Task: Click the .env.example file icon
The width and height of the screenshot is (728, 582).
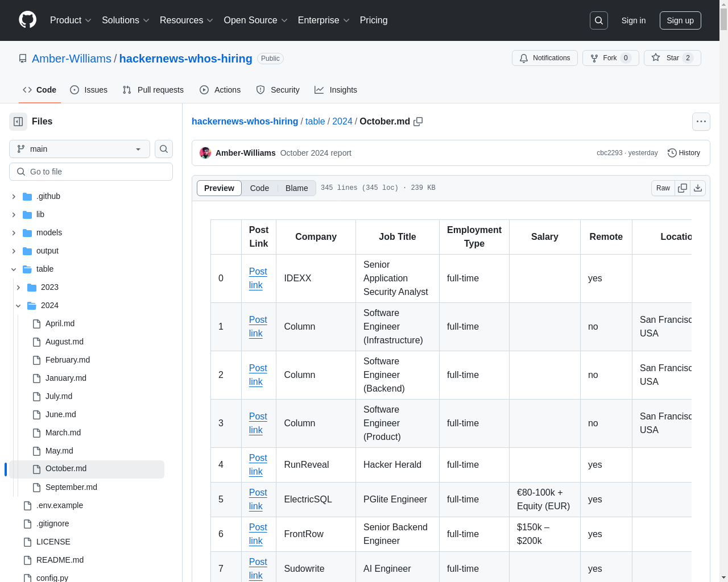Action: coord(27,505)
